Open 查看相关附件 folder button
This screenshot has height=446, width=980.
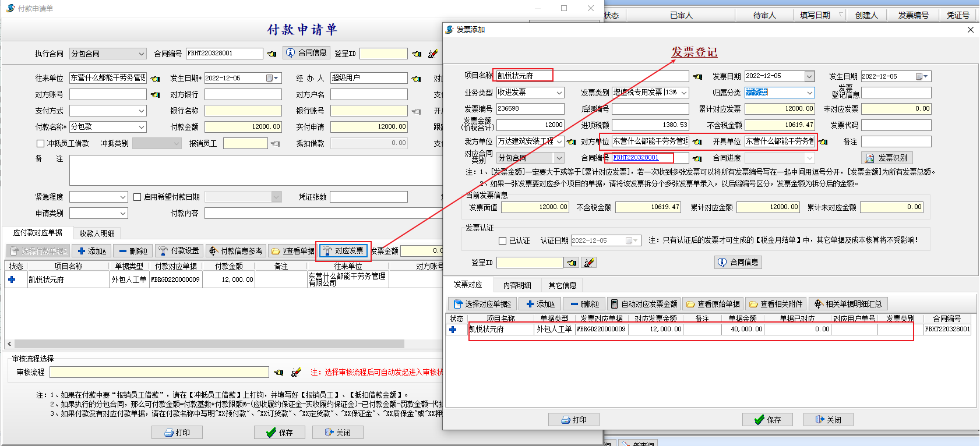click(775, 304)
